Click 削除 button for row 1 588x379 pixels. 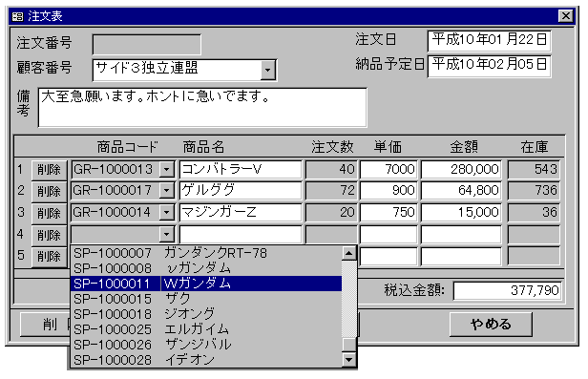click(x=49, y=170)
